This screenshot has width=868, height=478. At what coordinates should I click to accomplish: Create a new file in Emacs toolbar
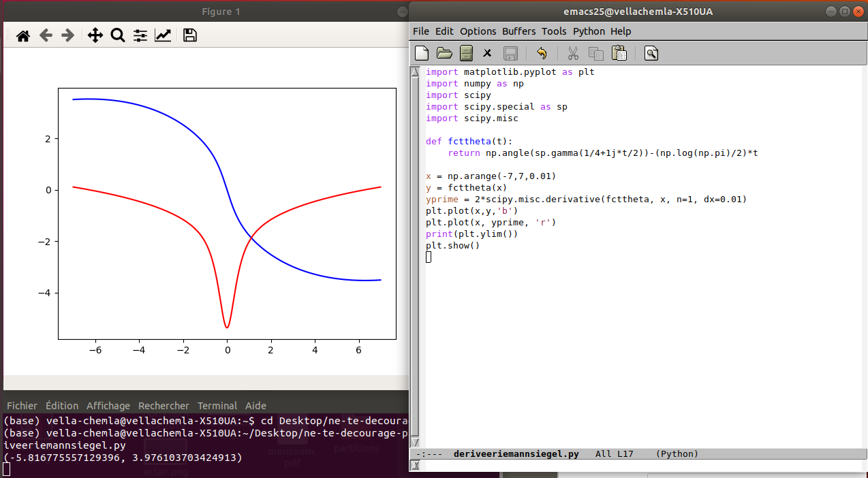coord(422,53)
